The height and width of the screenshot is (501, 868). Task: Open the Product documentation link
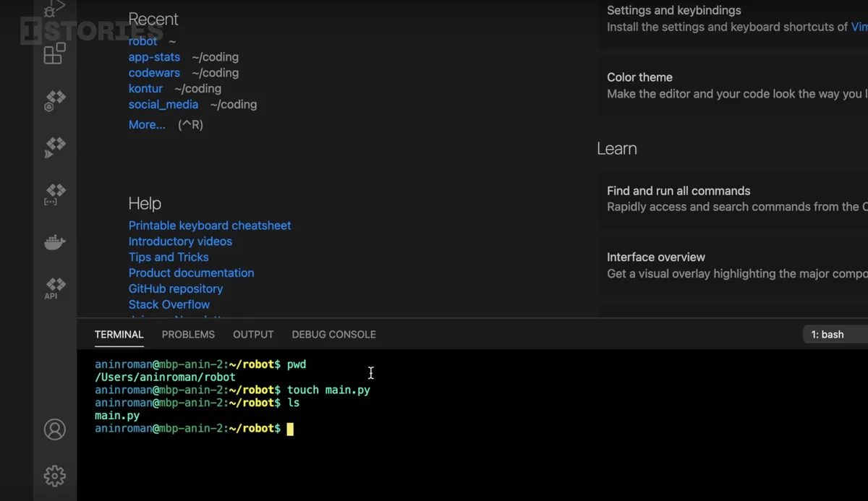pos(191,273)
